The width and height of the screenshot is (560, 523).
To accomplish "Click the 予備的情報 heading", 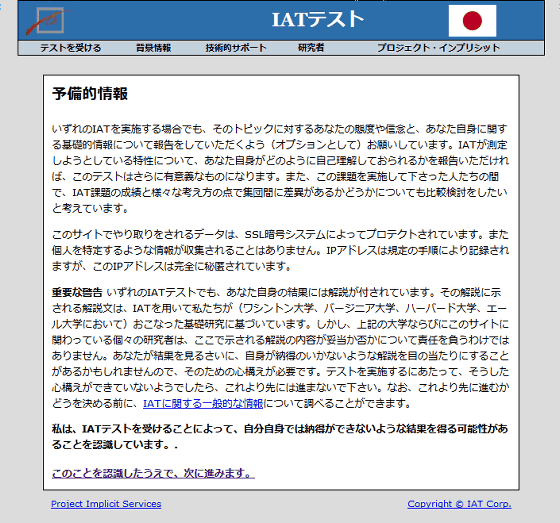I will pyautogui.click(x=90, y=94).
